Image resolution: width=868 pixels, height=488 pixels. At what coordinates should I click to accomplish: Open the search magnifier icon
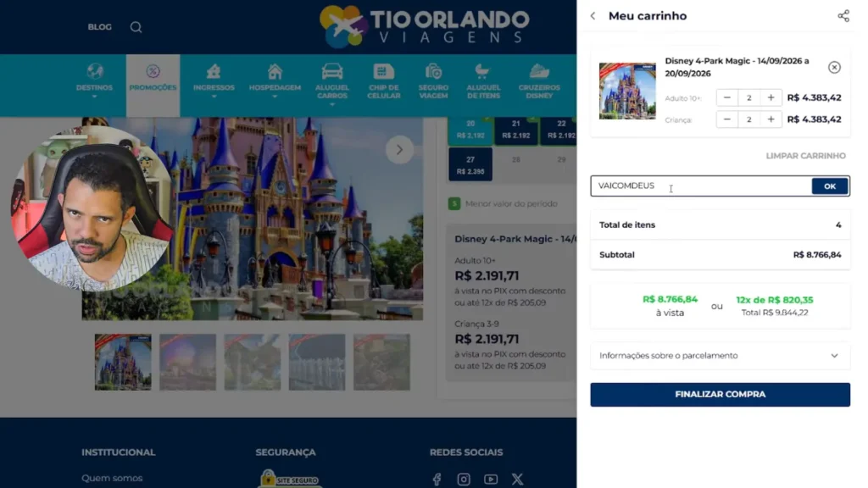point(136,27)
